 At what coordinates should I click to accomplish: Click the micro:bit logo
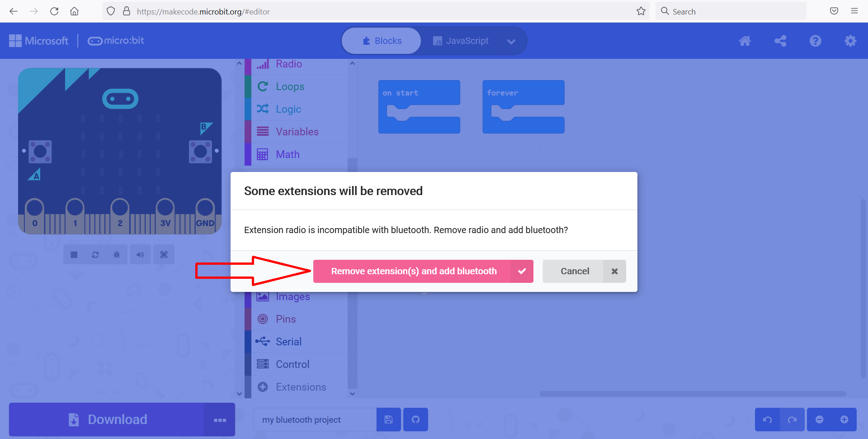pos(116,41)
